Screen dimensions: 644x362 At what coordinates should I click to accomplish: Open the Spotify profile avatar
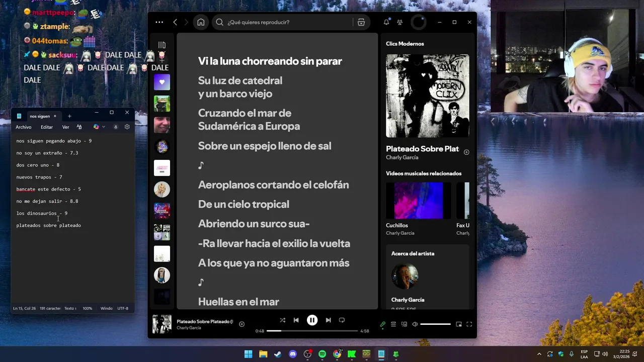(x=418, y=22)
